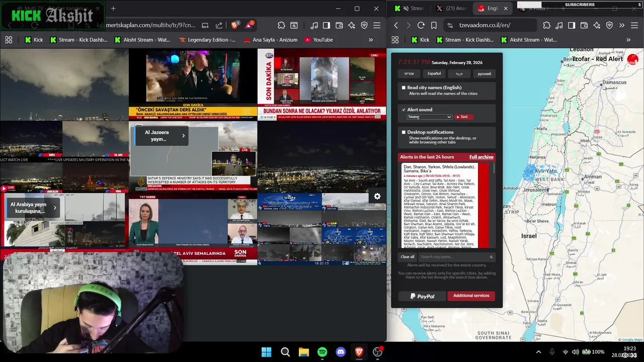Click search magnifier in city name box
Screen dimensions: 644x362
pyautogui.click(x=491, y=257)
